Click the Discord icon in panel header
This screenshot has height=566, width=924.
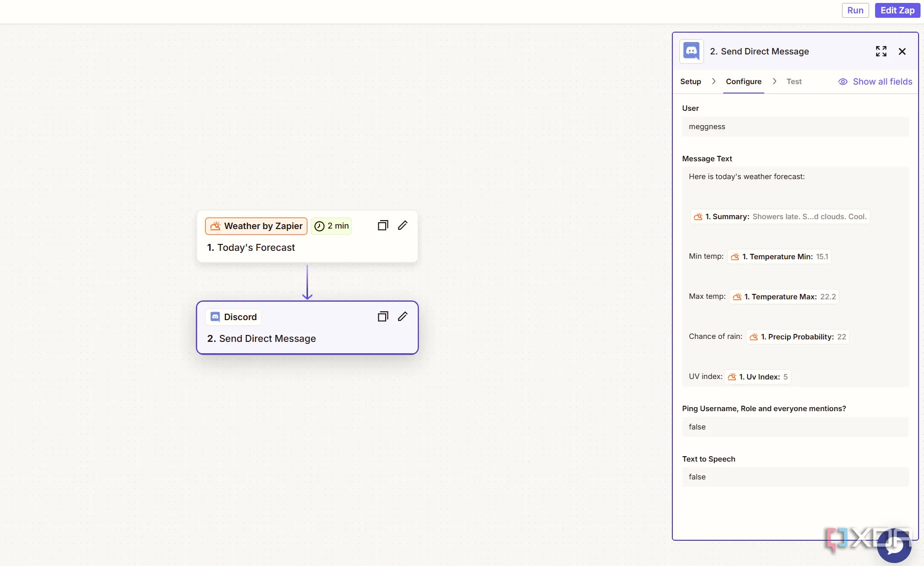(x=691, y=51)
